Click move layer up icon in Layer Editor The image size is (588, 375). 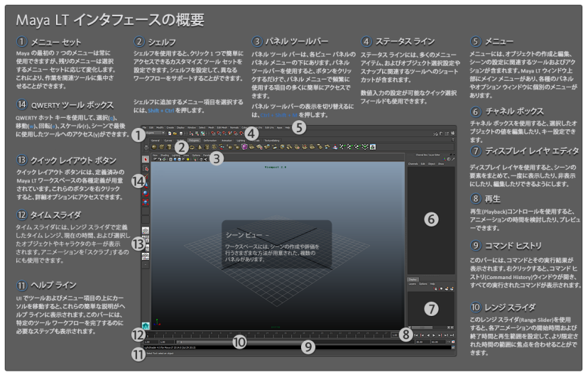435,289
